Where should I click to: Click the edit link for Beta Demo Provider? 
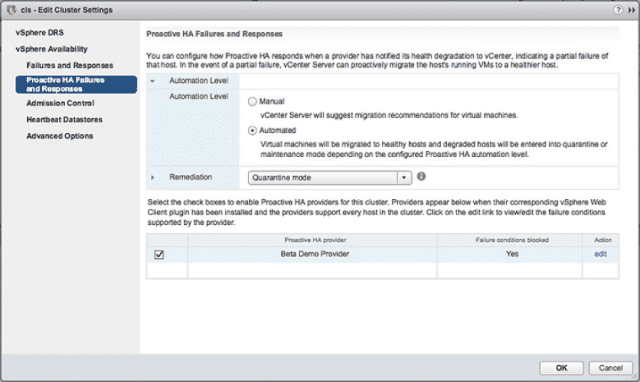(600, 254)
